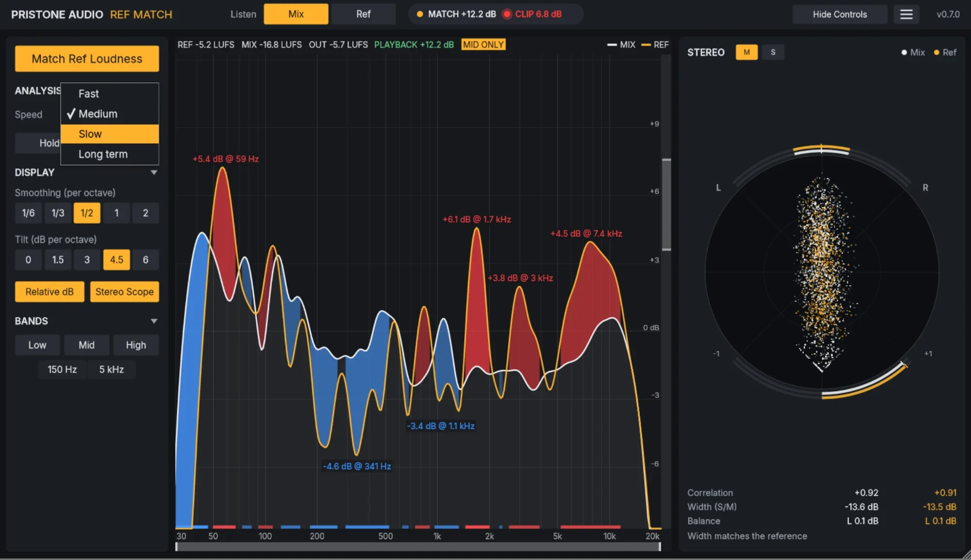Choose Medium in the speed menu
This screenshot has height=560, width=971.
(110, 114)
